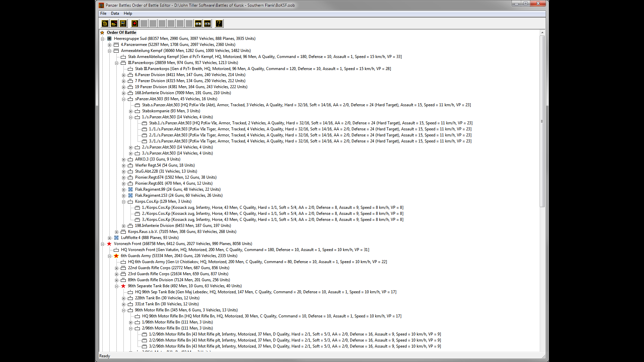Image resolution: width=644 pixels, height=362 pixels.
Task: Click the red star icon of Voronezh Front
Action: pyautogui.click(x=109, y=244)
